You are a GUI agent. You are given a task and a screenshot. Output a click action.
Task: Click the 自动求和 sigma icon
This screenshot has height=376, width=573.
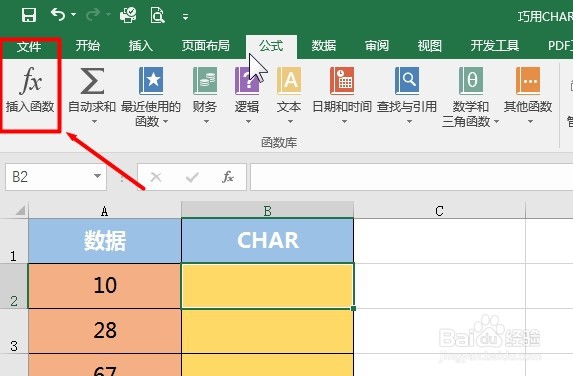(x=92, y=81)
